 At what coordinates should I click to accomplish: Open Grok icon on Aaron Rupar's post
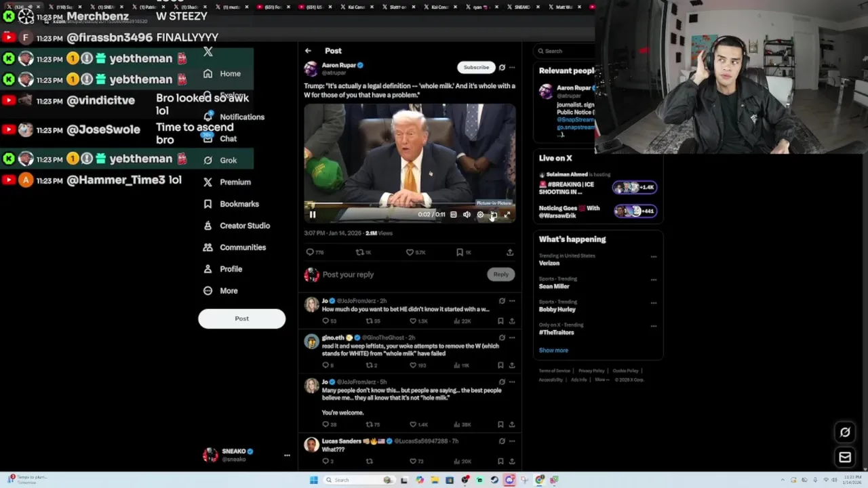point(502,67)
